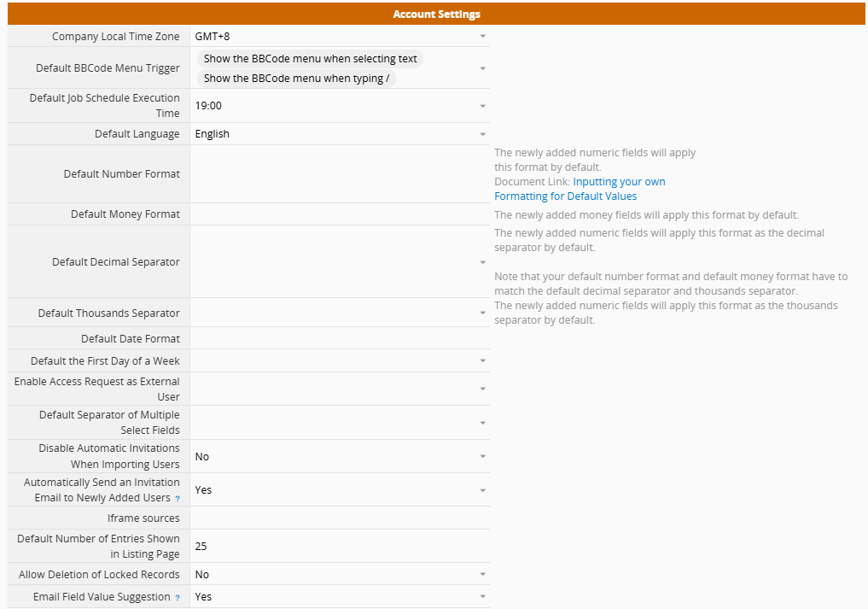Click into the Default Number Format field

point(339,174)
